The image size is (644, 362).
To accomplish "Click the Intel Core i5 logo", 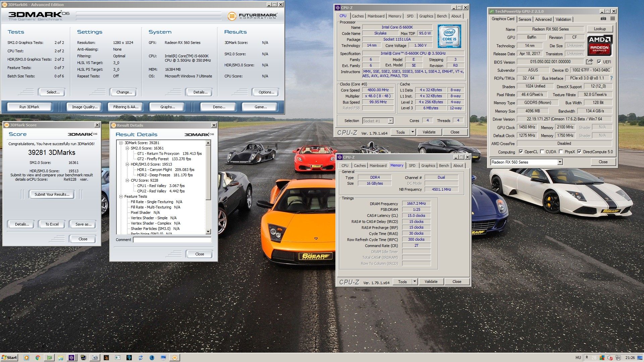I will [x=449, y=36].
